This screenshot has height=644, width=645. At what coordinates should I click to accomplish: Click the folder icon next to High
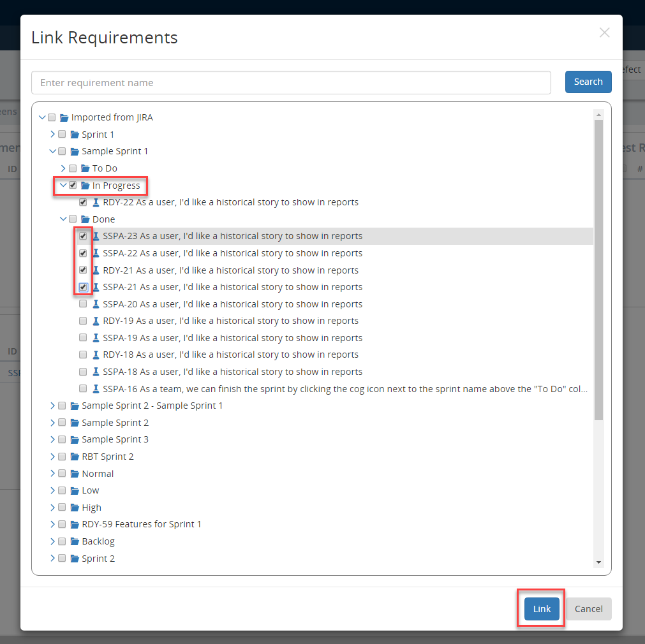[x=75, y=508]
